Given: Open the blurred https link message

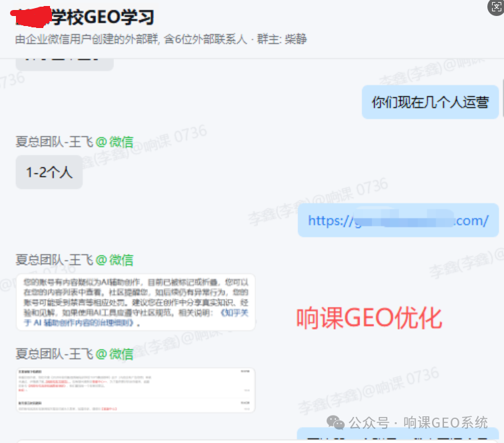Looking at the screenshot, I should coord(398,220).
